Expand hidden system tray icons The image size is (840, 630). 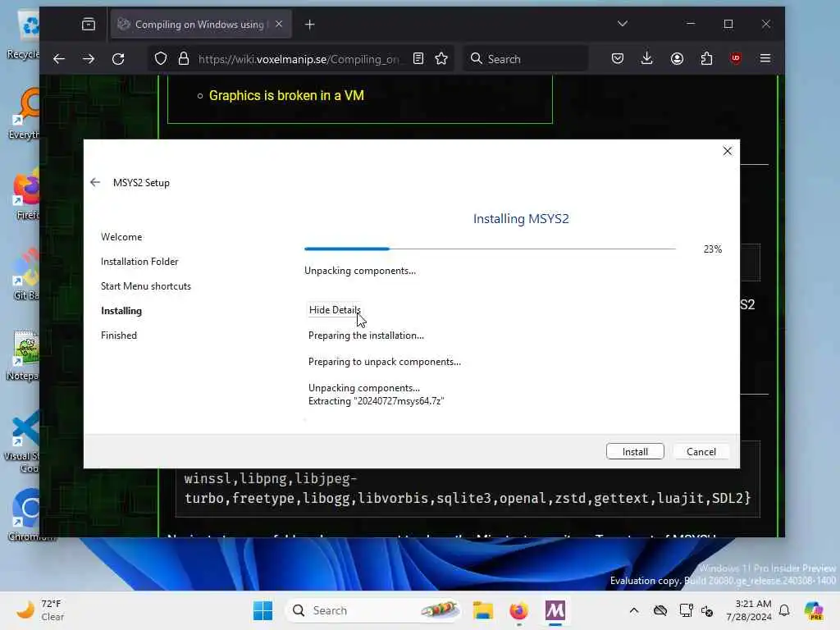634,610
